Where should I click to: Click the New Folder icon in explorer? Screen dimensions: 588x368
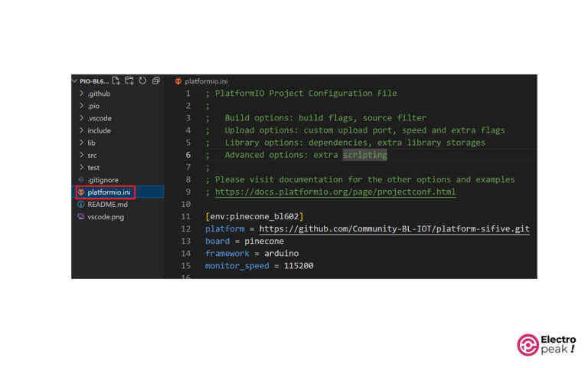coord(129,80)
